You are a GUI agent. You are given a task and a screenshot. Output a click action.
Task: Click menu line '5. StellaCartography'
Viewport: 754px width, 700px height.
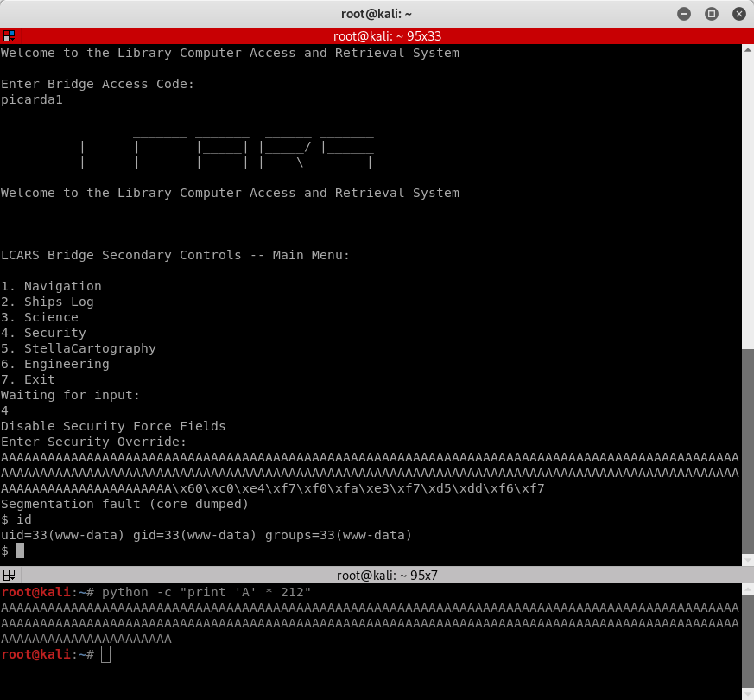[x=79, y=348]
